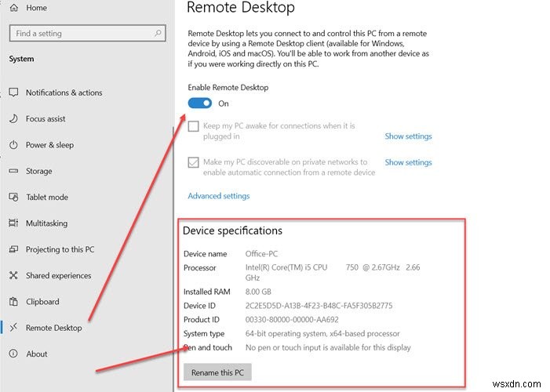This screenshot has width=550, height=392.
Task: Open Advanced settings link
Action: coord(219,196)
